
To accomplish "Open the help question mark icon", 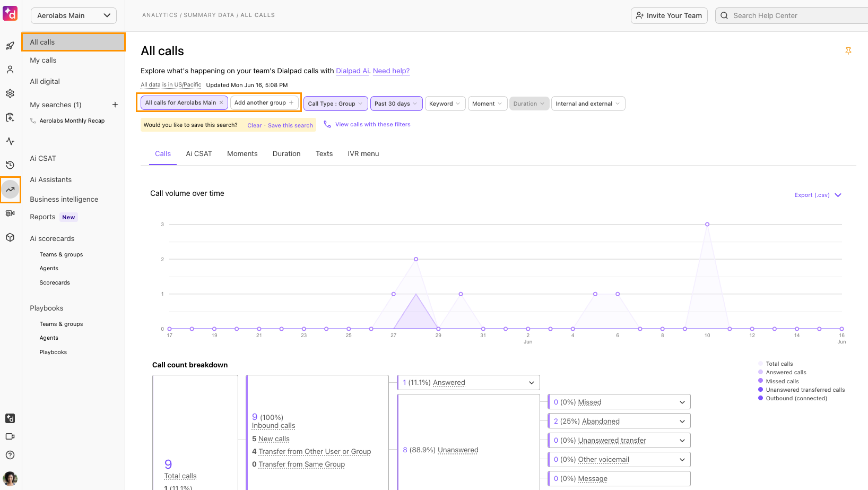I will coord(10,455).
